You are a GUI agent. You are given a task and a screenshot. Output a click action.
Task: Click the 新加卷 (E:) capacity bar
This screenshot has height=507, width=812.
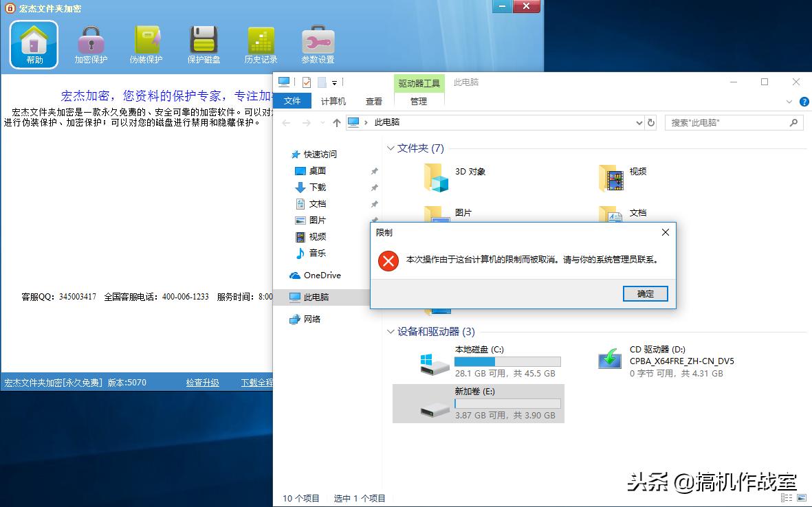coord(507,401)
